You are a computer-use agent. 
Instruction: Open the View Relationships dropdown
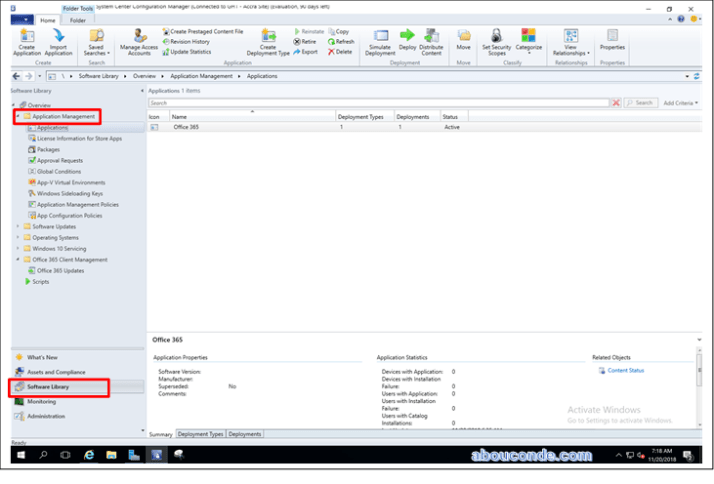click(570, 42)
